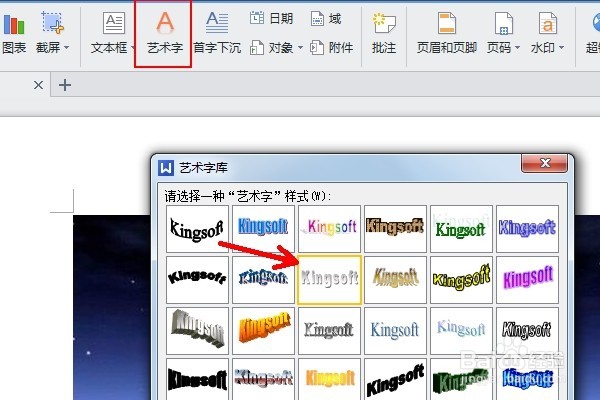The width and height of the screenshot is (600, 400).
Task: Select the green Kingsoft style with reflection
Action: pyautogui.click(x=461, y=229)
